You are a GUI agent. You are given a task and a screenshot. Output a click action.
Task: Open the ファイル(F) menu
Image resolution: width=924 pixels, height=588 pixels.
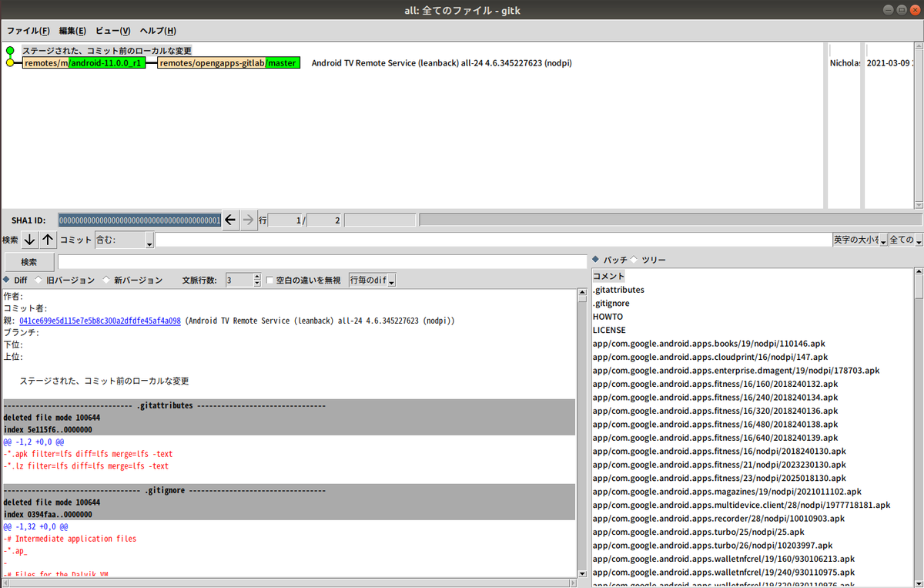tap(28, 31)
